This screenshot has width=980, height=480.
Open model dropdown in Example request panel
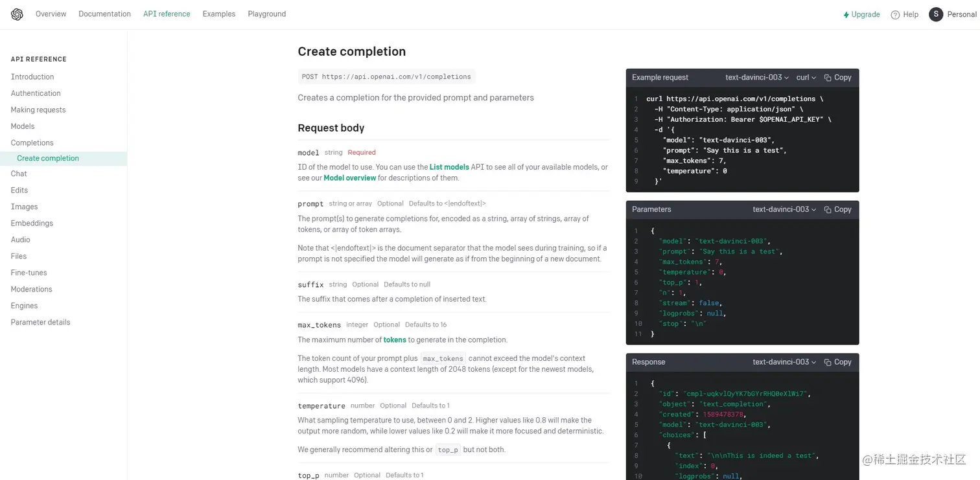point(757,78)
